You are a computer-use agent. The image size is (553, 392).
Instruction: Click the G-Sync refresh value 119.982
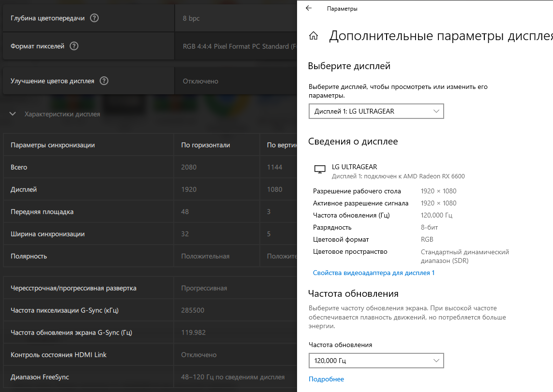pyautogui.click(x=193, y=333)
